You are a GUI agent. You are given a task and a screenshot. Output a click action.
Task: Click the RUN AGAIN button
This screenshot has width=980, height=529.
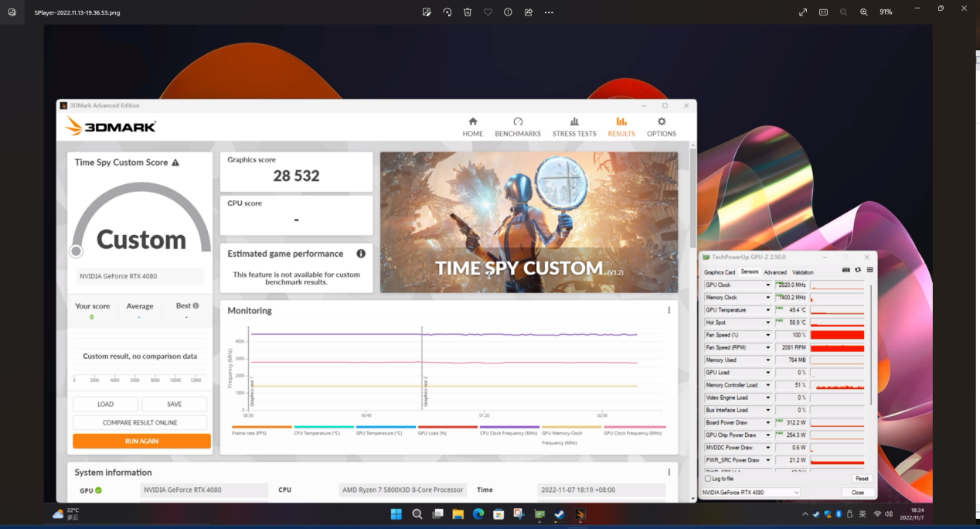[141, 441]
